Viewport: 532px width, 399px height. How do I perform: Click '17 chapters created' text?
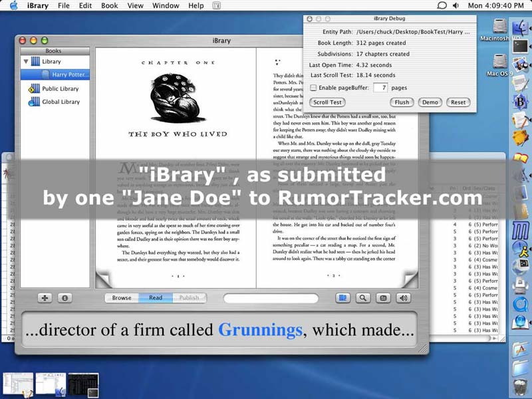(383, 54)
